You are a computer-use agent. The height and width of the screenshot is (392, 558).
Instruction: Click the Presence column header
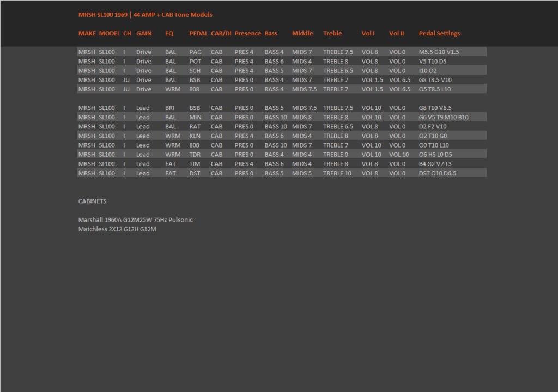[x=248, y=33]
